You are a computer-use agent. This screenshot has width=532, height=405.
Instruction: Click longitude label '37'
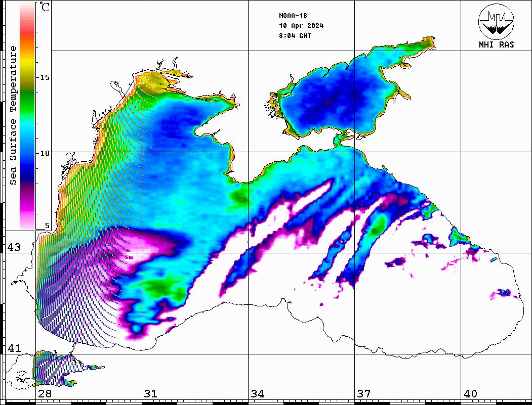pos(364,393)
